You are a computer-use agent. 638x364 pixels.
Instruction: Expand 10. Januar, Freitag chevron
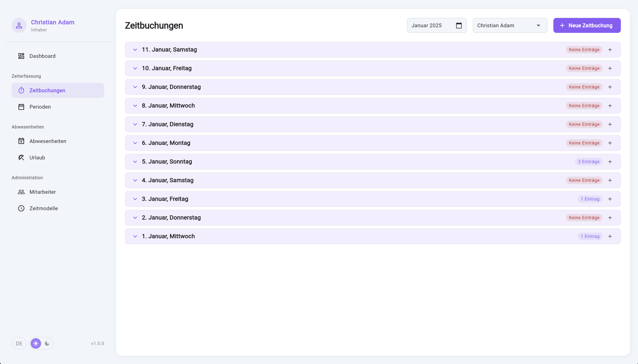coord(135,69)
